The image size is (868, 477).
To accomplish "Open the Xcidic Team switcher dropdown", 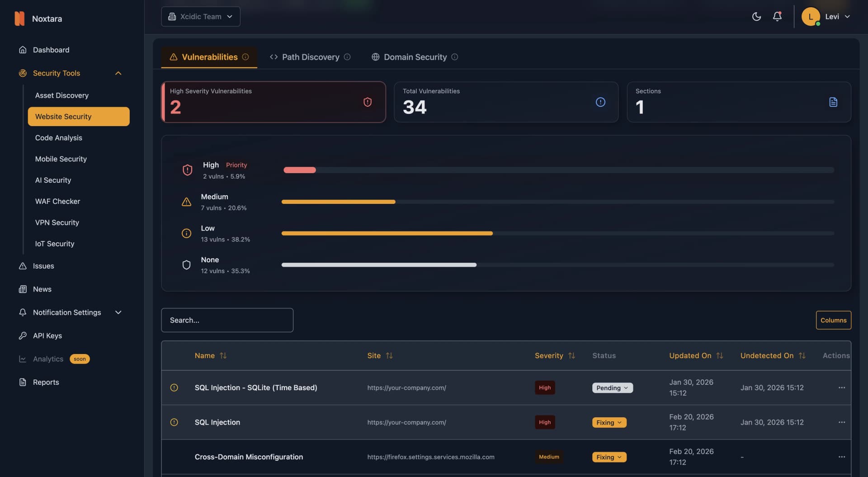I will pyautogui.click(x=200, y=16).
